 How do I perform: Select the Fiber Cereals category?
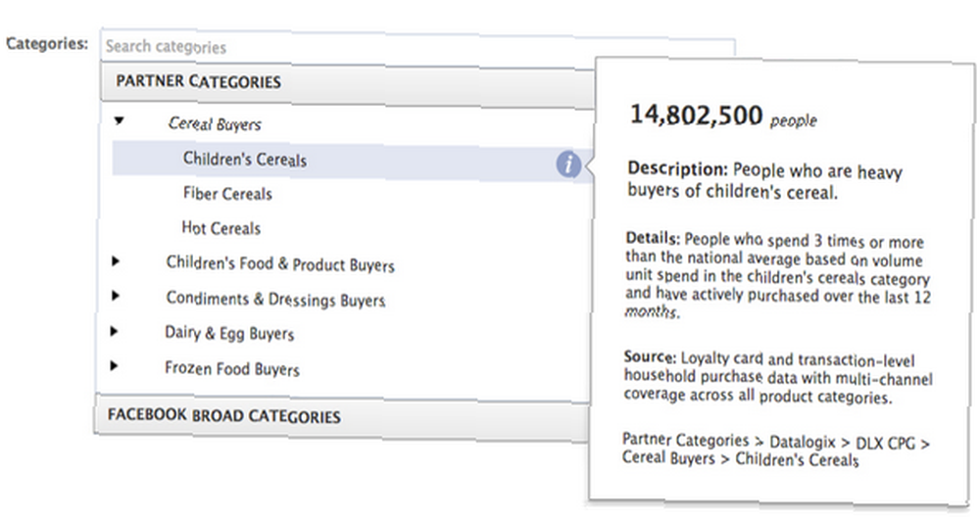227,194
